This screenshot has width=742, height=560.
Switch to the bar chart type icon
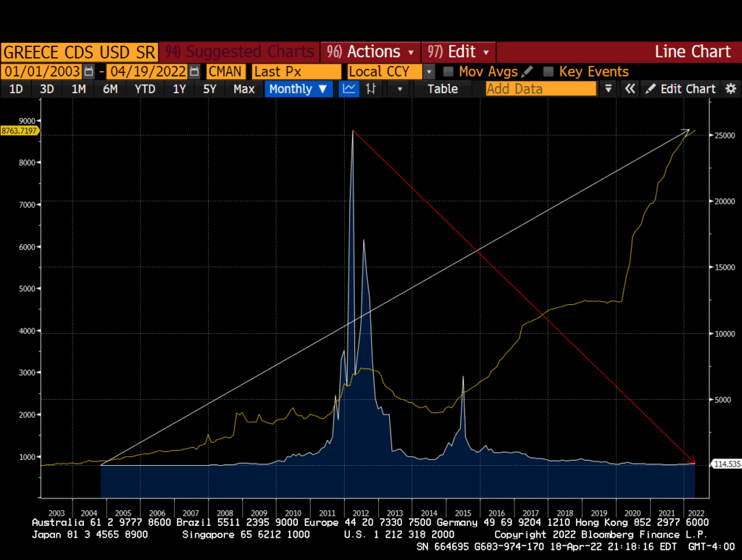pos(371,89)
